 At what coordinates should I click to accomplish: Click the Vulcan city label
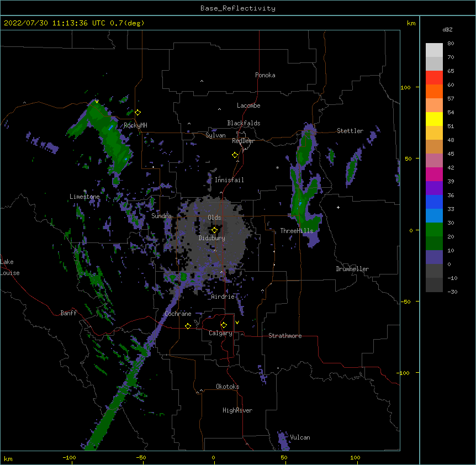pyautogui.click(x=300, y=437)
